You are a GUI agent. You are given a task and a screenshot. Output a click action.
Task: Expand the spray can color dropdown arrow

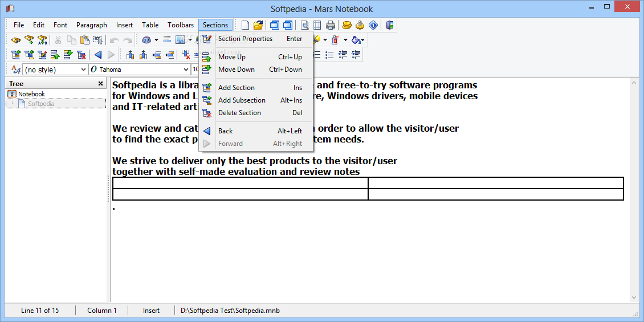[x=345, y=40]
